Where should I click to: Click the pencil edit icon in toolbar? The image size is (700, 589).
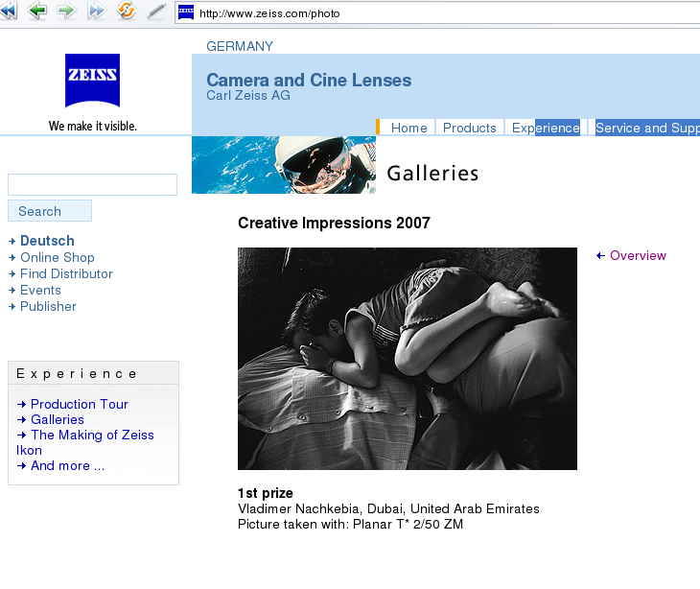(x=156, y=12)
